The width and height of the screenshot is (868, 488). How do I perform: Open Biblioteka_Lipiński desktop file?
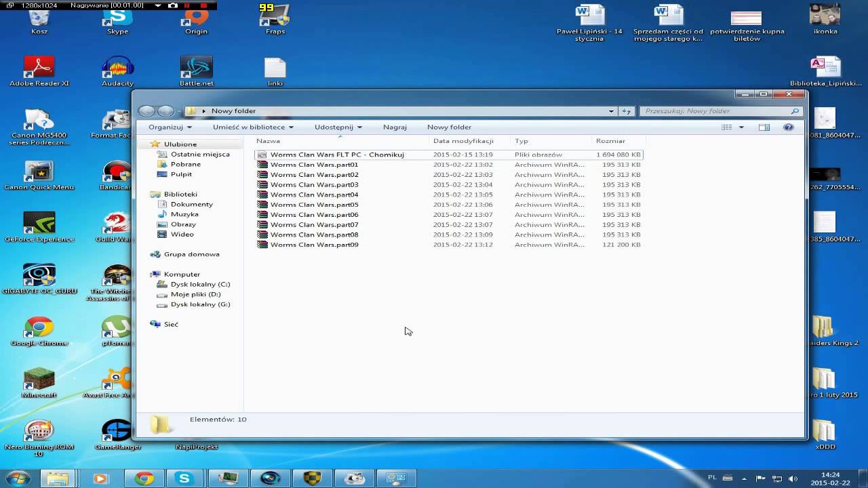point(825,71)
